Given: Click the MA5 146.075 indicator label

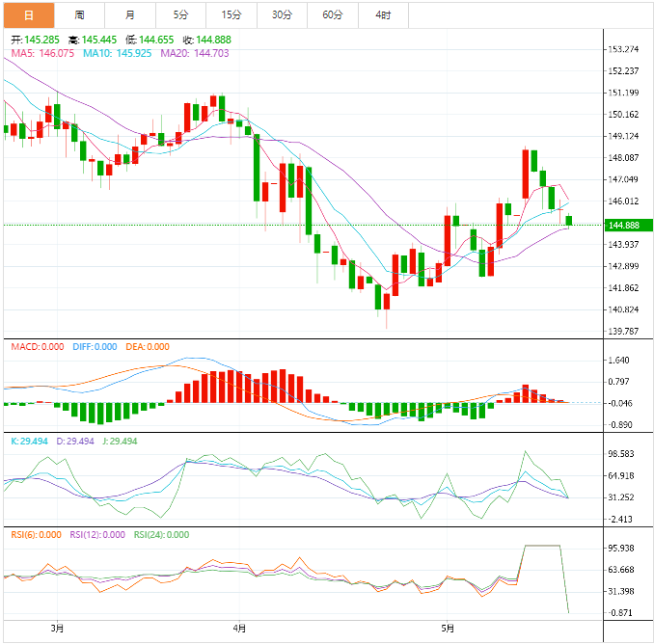Looking at the screenshot, I should click(42, 53).
